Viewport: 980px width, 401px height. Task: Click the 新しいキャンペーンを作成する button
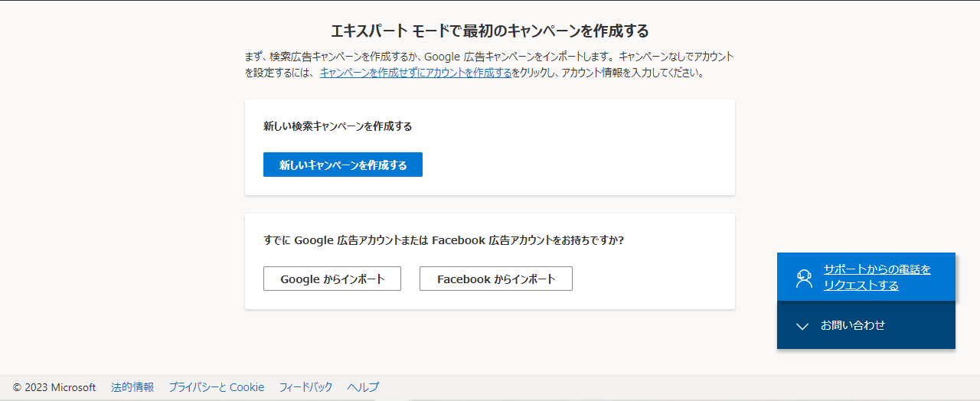[343, 165]
